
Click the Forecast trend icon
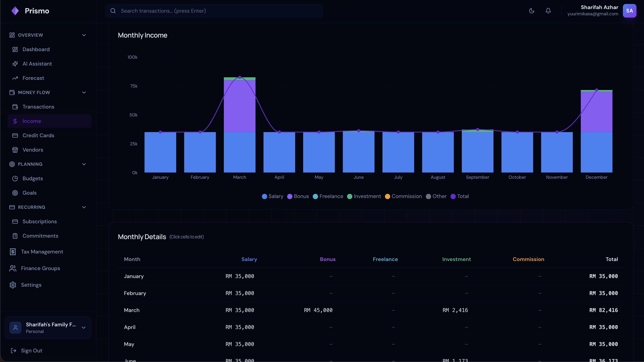tap(15, 78)
